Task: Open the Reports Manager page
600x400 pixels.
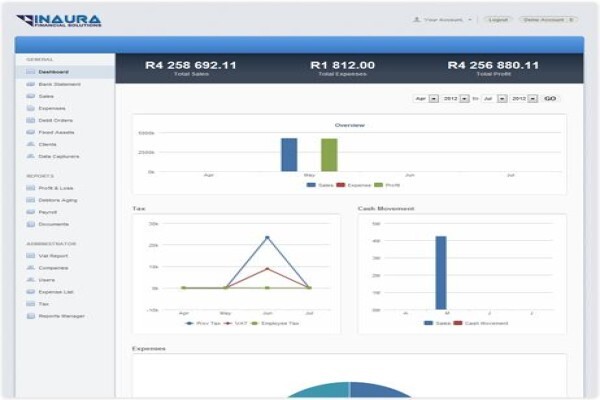Action: click(x=62, y=316)
